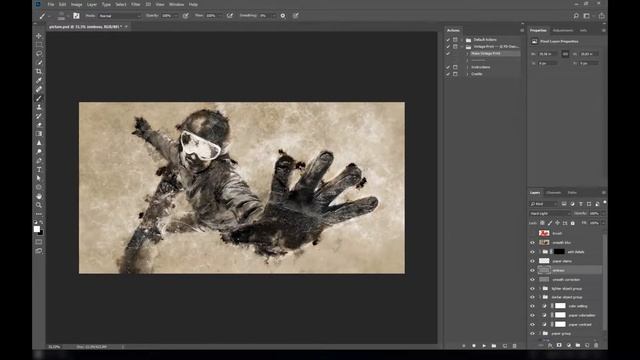The height and width of the screenshot is (360, 640).
Task: Select the Lasso tool
Action: pyautogui.click(x=39, y=53)
